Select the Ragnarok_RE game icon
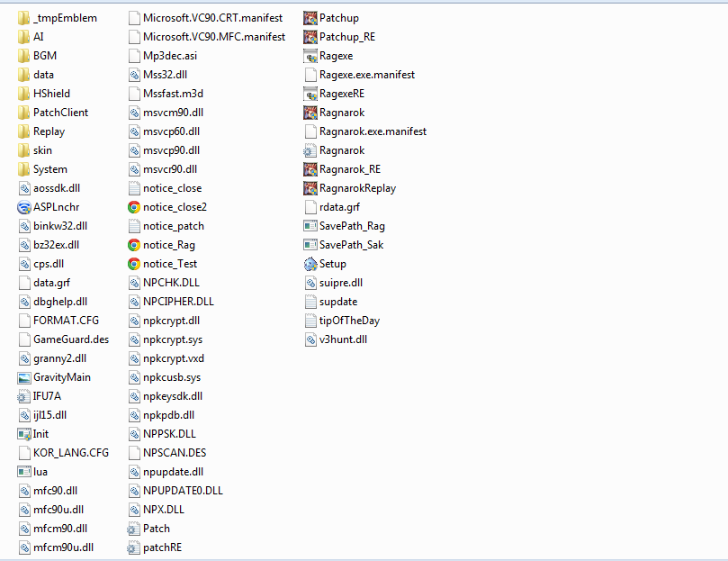Image resolution: width=728 pixels, height=561 pixels. click(310, 169)
